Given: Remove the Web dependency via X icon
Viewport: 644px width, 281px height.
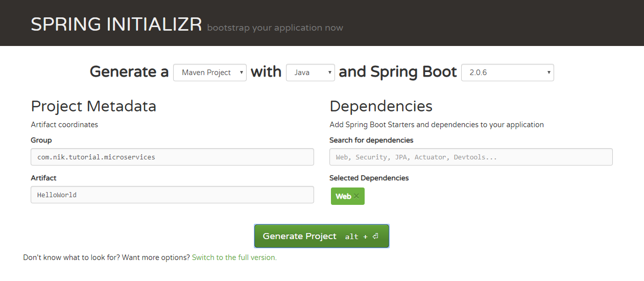Looking at the screenshot, I should (356, 196).
